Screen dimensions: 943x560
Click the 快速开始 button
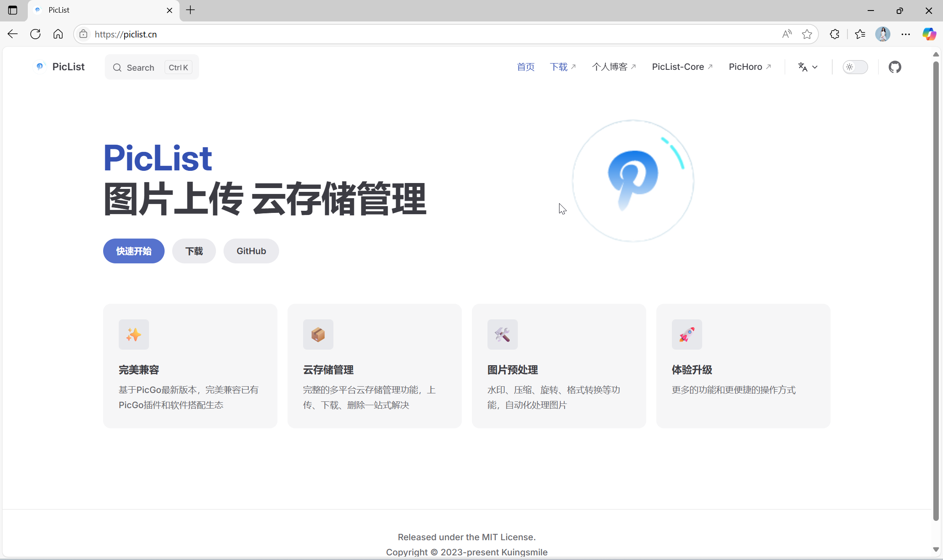point(134,251)
